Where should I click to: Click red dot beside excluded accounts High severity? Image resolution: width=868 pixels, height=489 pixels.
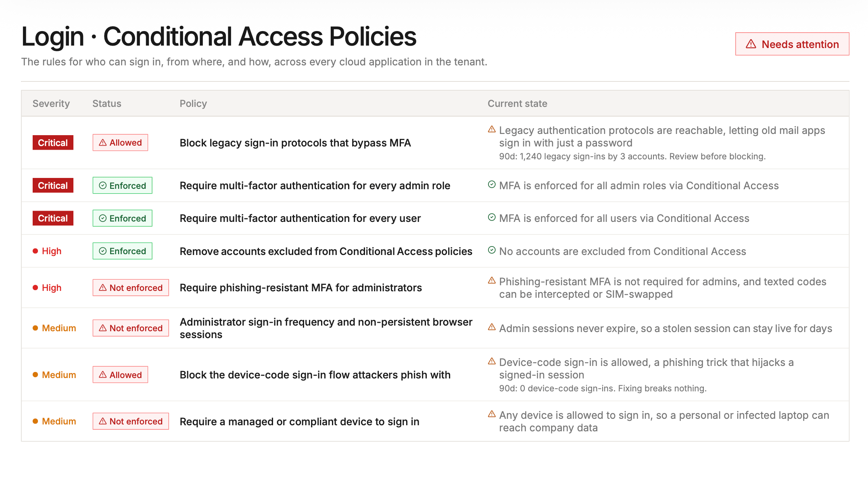coord(35,251)
